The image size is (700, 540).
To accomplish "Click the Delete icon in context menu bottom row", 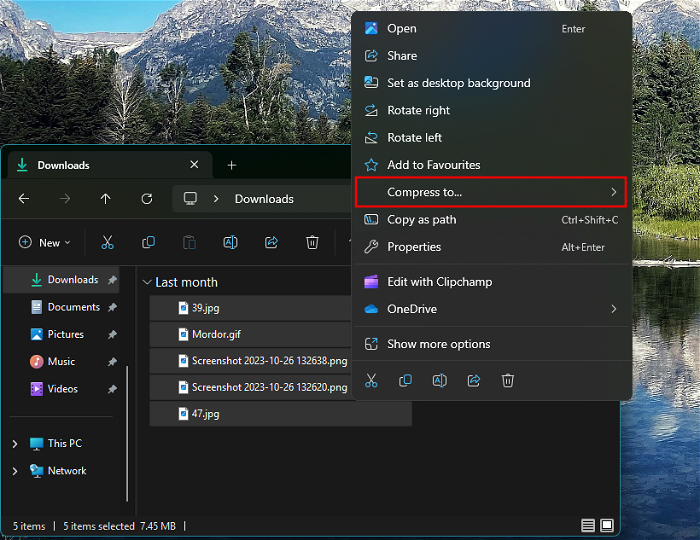I will click(508, 380).
